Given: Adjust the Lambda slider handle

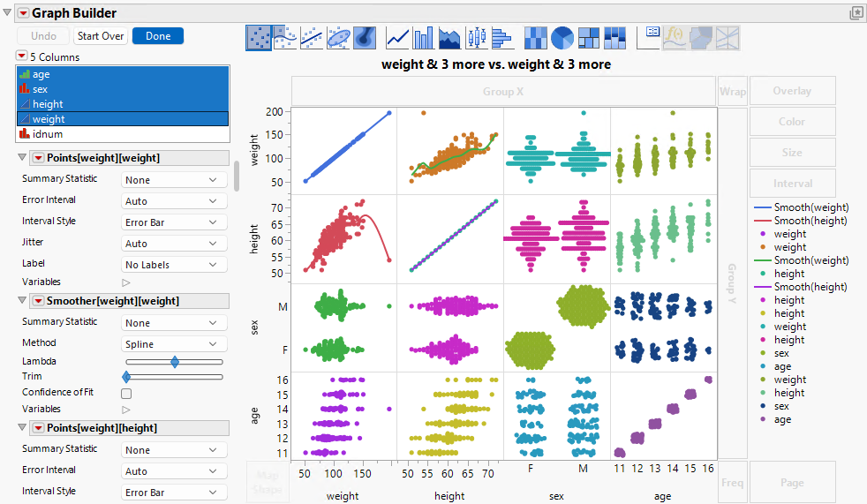Looking at the screenshot, I should click(x=175, y=362).
